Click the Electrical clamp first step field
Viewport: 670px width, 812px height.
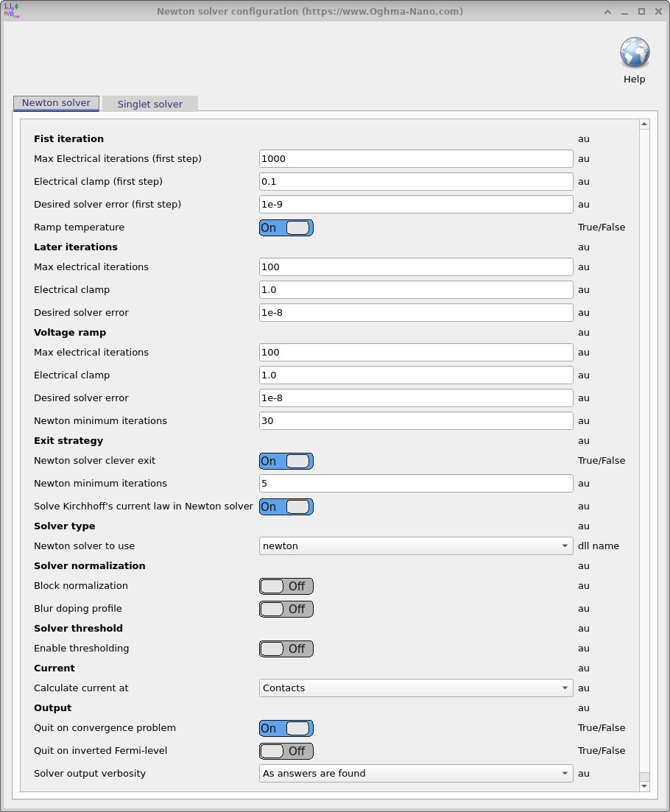point(415,181)
